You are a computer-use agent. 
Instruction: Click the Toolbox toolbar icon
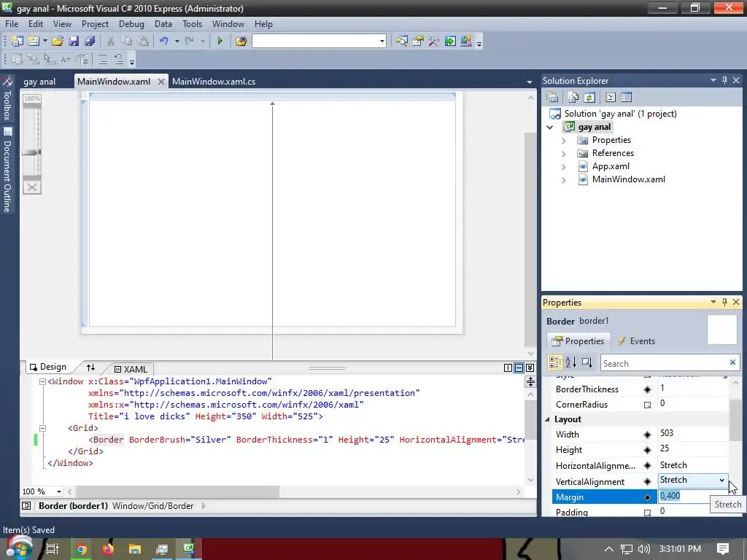pyautogui.click(x=433, y=41)
